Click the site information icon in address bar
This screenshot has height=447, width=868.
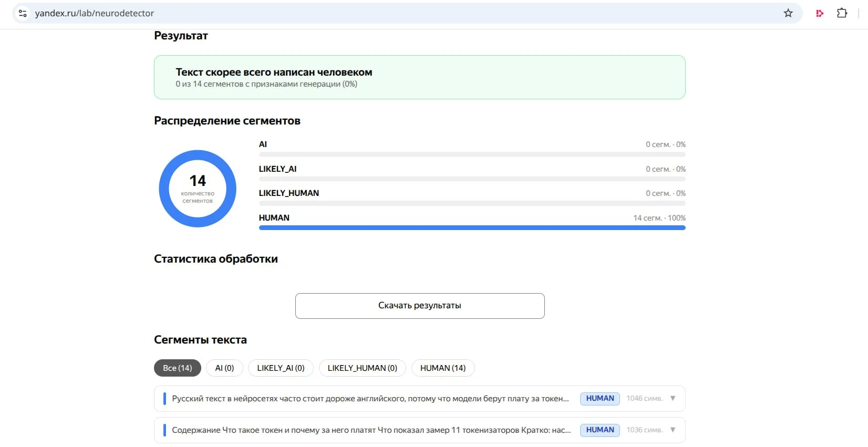[x=23, y=13]
